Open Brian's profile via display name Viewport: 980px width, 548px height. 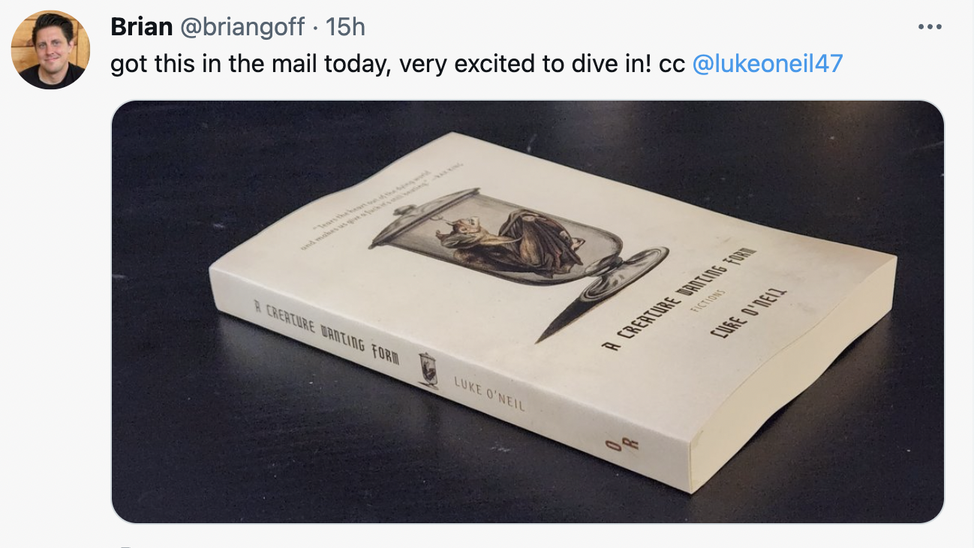point(142,27)
